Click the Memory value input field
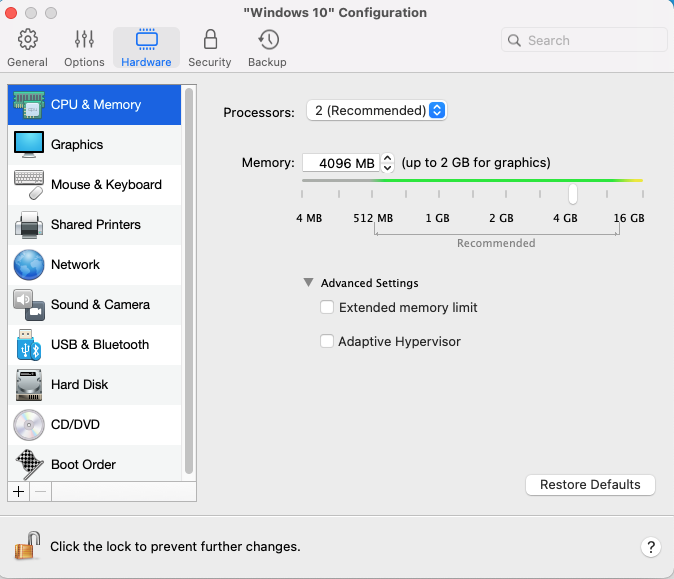 point(341,163)
